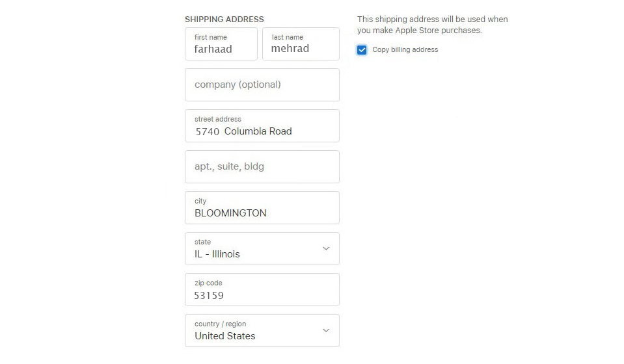Click the 'Columbia Road' text in address
Viewport: 624px width, 364px height.
[x=258, y=131]
